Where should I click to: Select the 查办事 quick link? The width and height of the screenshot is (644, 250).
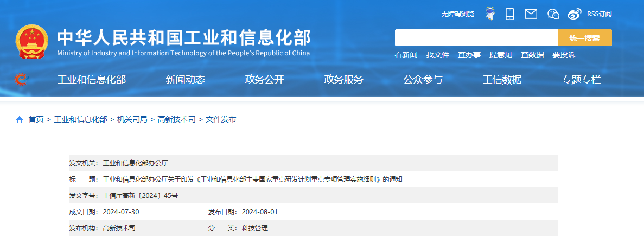point(469,55)
